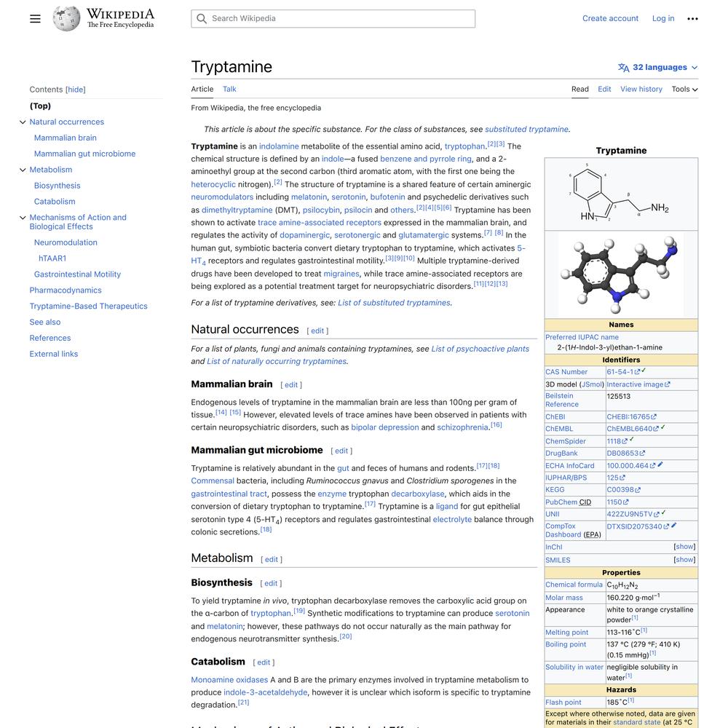The width and height of the screenshot is (728, 728).
Task: Click Log in link
Action: (663, 19)
